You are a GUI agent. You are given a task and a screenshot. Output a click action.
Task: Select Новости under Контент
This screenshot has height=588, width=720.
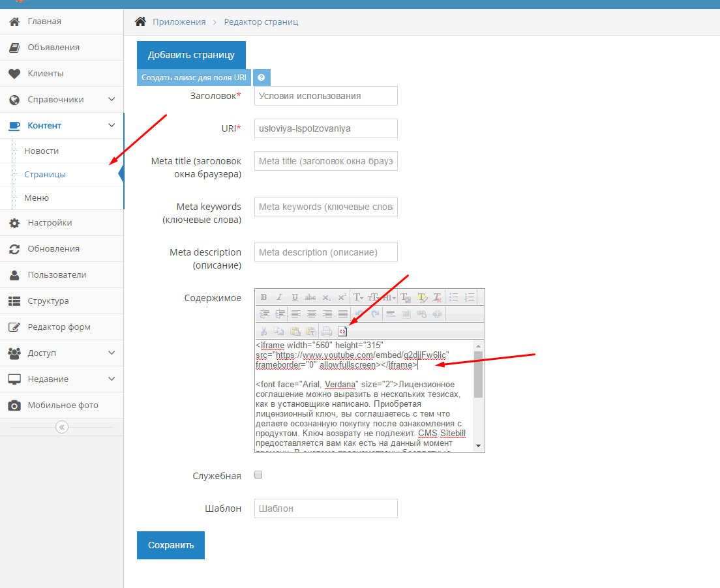point(41,151)
